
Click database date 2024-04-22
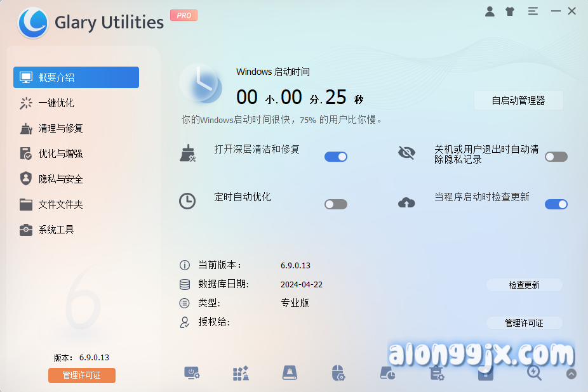point(302,285)
